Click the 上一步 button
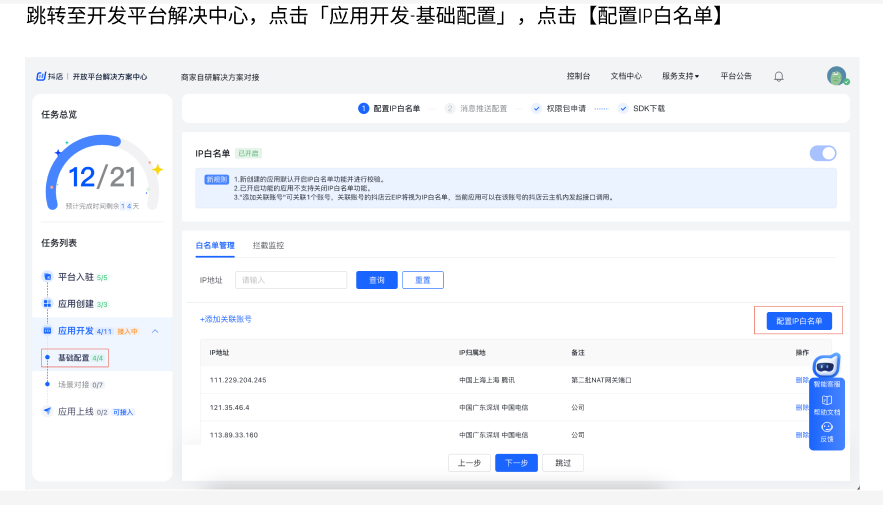The image size is (883, 505). coord(469,463)
